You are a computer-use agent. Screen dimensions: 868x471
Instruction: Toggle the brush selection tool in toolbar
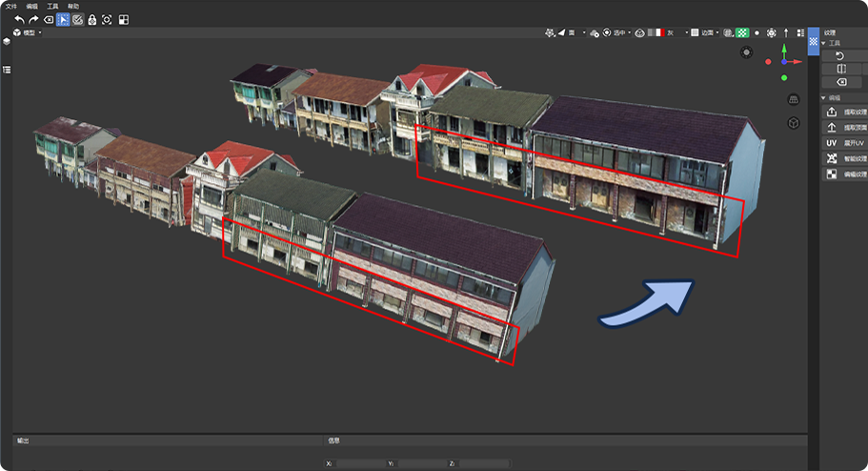pyautogui.click(x=77, y=19)
